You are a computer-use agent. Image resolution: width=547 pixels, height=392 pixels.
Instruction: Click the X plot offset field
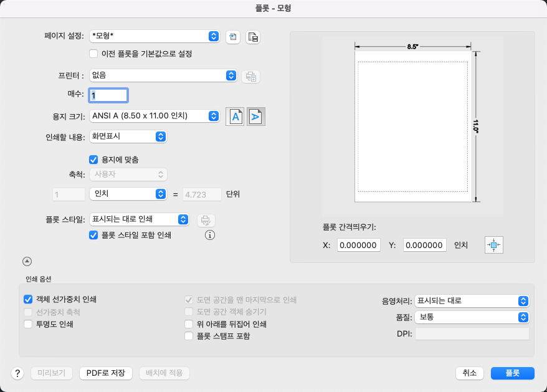359,245
